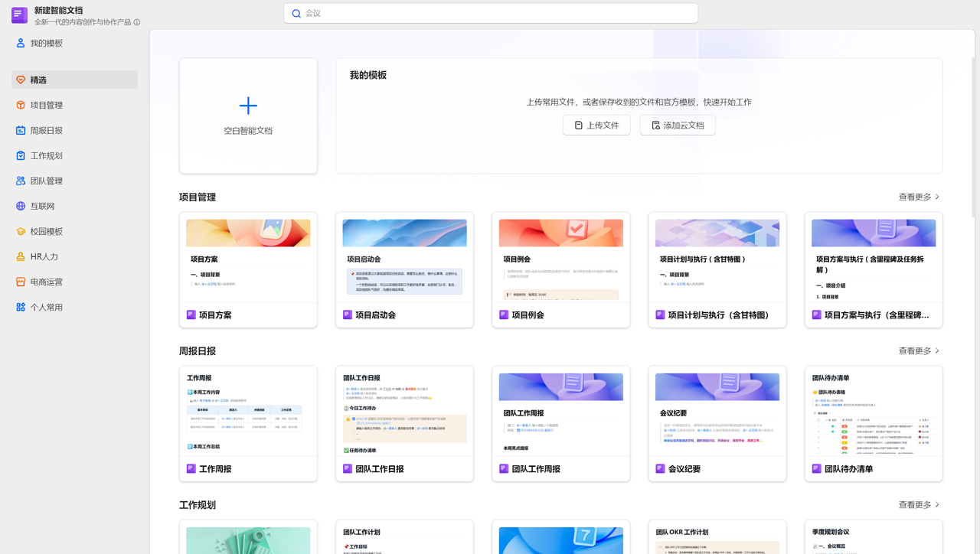Open the 团队 OKR 工作计划 template preview
The image size is (980, 554).
717,537
